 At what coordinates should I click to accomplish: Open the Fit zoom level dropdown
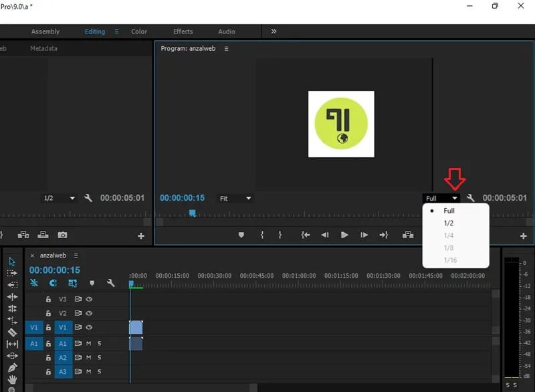(x=235, y=198)
